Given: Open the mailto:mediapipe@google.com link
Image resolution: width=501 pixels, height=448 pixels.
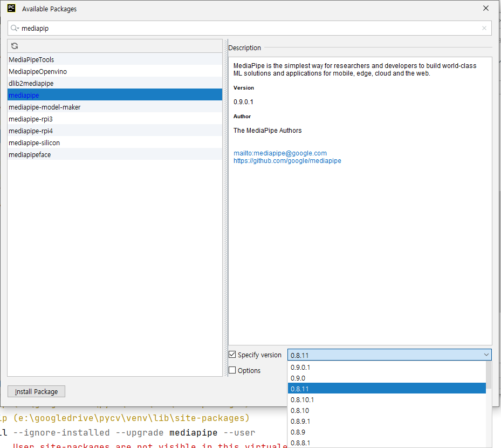Looking at the screenshot, I should click(280, 153).
